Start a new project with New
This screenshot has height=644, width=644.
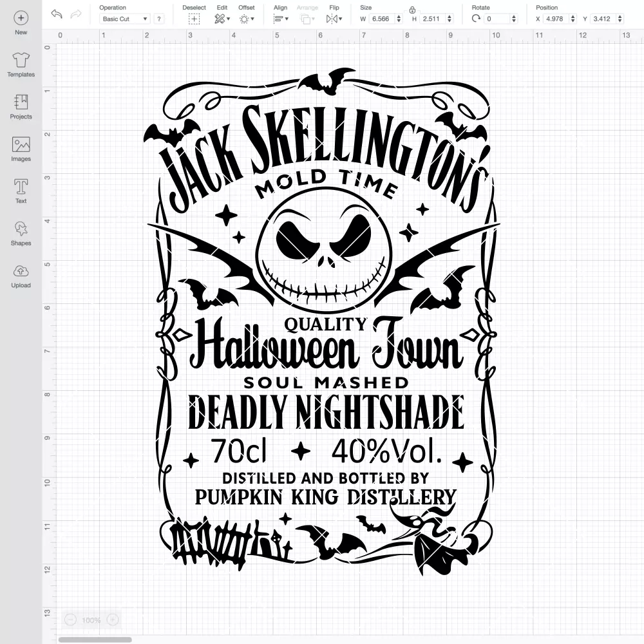(x=21, y=23)
